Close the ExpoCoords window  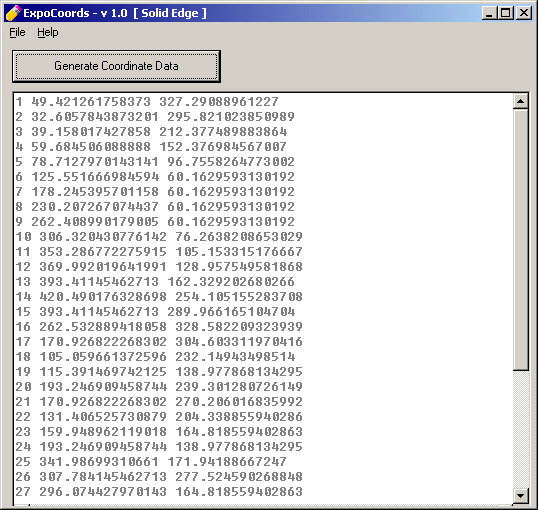(x=524, y=13)
